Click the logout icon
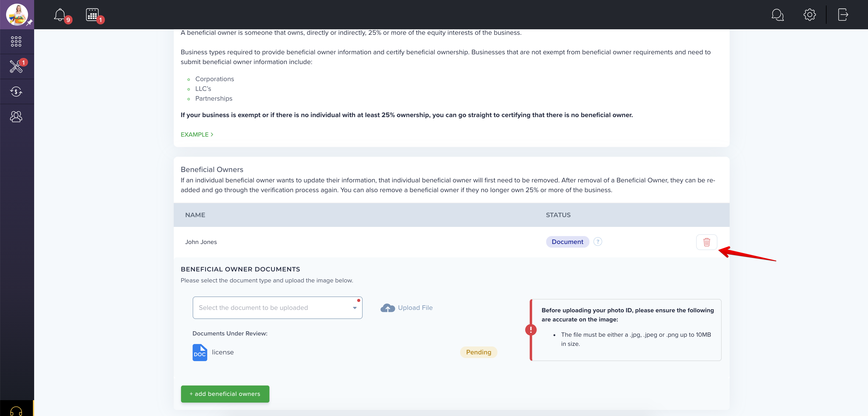 (x=843, y=15)
